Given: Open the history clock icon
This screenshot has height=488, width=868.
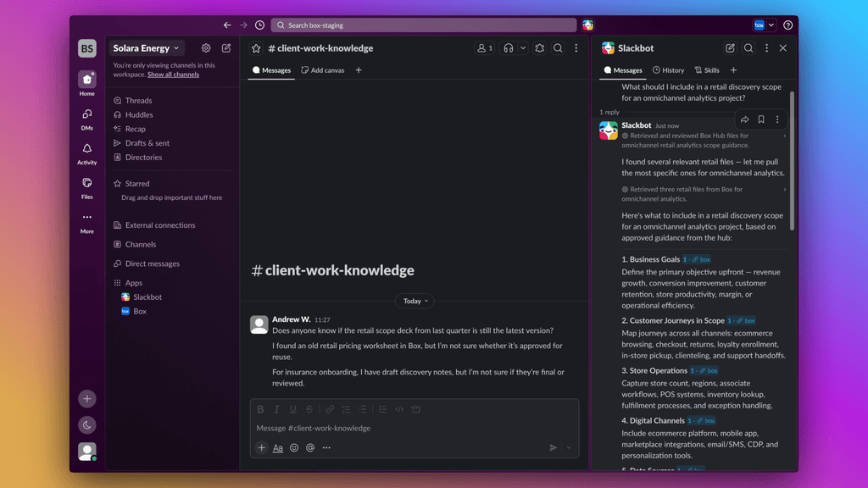Looking at the screenshot, I should [x=259, y=25].
